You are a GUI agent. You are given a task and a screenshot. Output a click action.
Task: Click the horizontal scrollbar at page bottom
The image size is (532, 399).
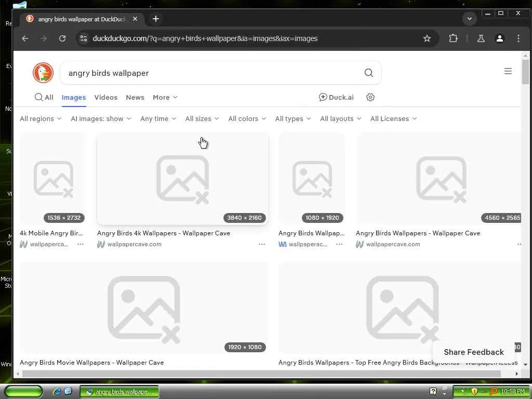(x=261, y=374)
